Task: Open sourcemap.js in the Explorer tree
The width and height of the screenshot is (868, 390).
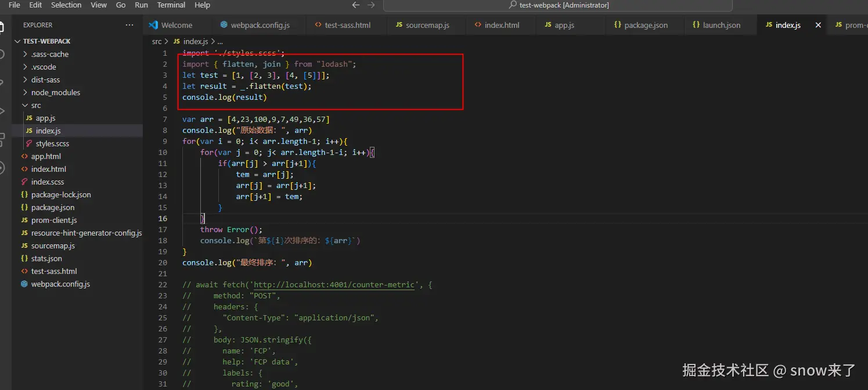Action: [77, 245]
